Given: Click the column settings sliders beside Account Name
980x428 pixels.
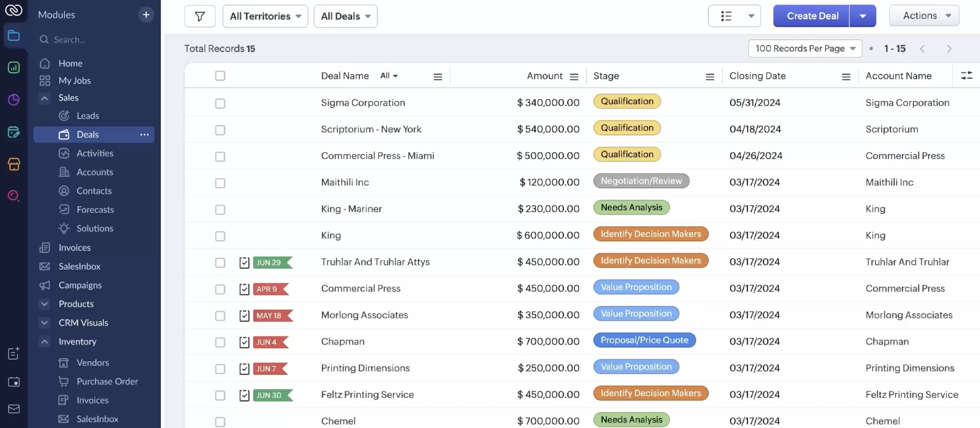Looking at the screenshot, I should (x=966, y=75).
